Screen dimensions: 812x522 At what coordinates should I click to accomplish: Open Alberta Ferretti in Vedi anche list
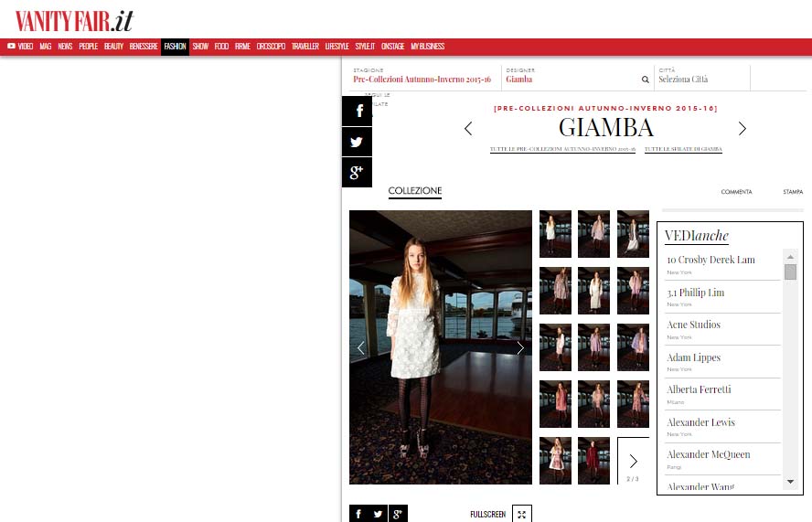(699, 389)
